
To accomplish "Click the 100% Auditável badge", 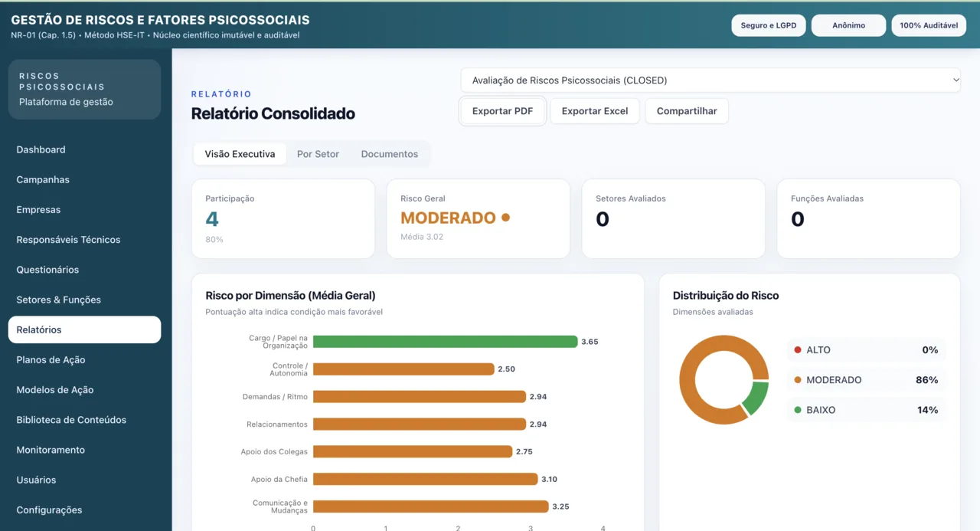I will pyautogui.click(x=929, y=25).
